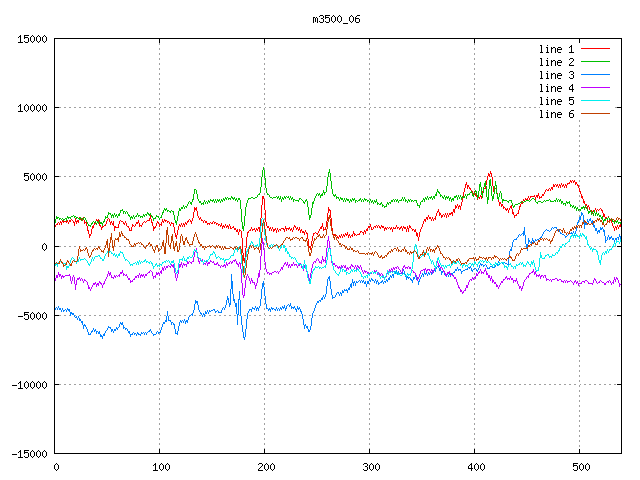This screenshot has width=640, height=480.
Task: Select the 'line 3' legend label
Action: (556, 75)
